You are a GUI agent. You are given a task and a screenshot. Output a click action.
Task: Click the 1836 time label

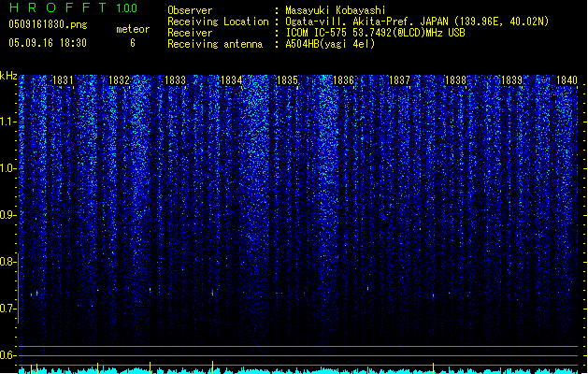[x=343, y=80]
